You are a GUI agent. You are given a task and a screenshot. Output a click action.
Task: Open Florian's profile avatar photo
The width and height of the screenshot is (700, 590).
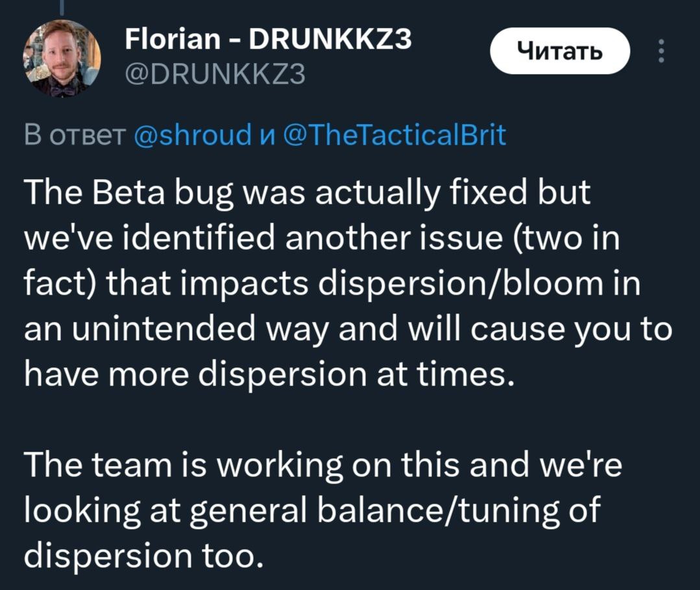(x=62, y=58)
